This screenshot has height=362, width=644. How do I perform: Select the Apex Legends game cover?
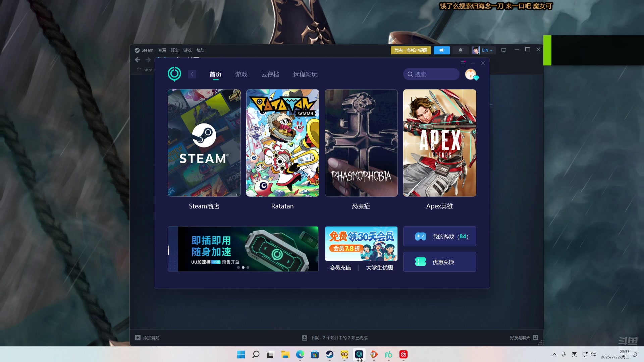pos(440,143)
